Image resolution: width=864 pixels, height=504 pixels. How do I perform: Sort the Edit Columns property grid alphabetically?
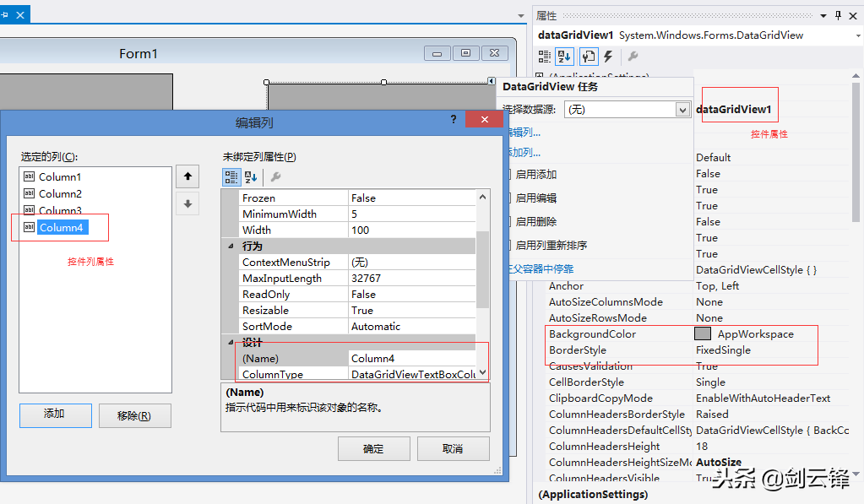251,176
